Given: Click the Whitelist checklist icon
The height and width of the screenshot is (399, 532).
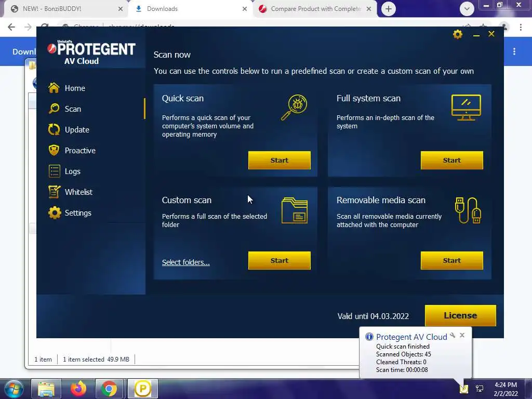Looking at the screenshot, I should point(54,192).
